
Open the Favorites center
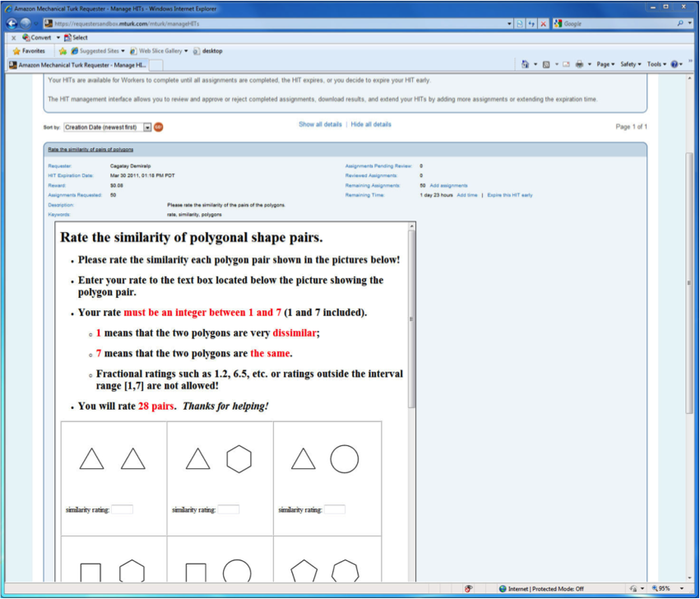pyautogui.click(x=29, y=51)
